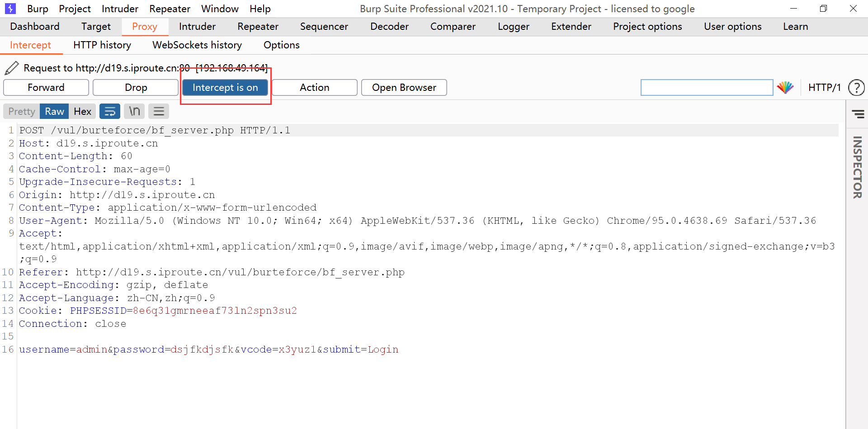
Task: Switch to the HTTP history tab
Action: (102, 45)
